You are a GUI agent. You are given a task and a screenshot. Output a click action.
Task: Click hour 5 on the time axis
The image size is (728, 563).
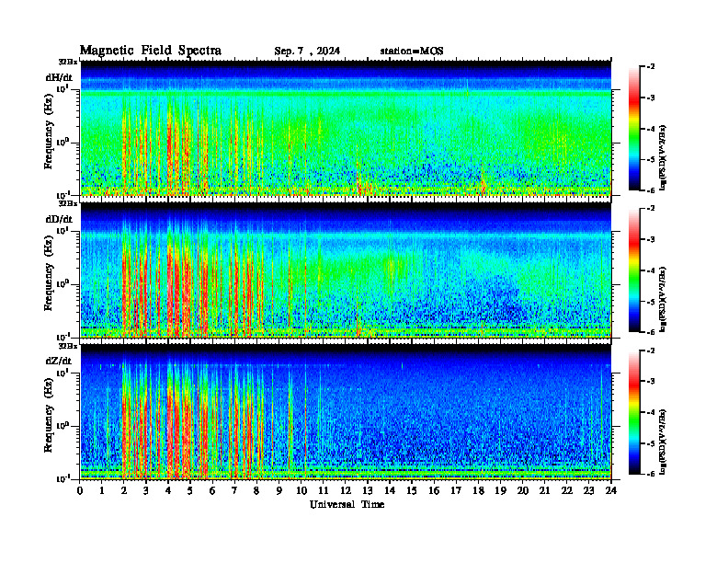pyautogui.click(x=190, y=491)
